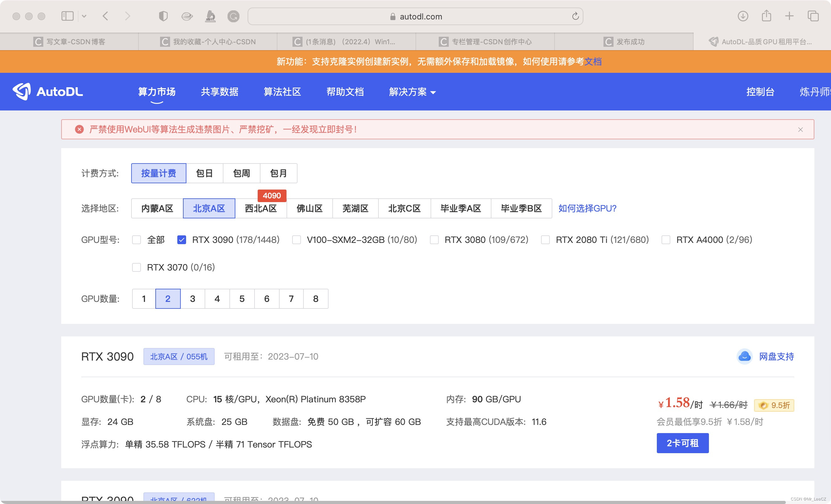831x504 pixels.
Task: Open the 网盘支持 link
Action: 776,356
